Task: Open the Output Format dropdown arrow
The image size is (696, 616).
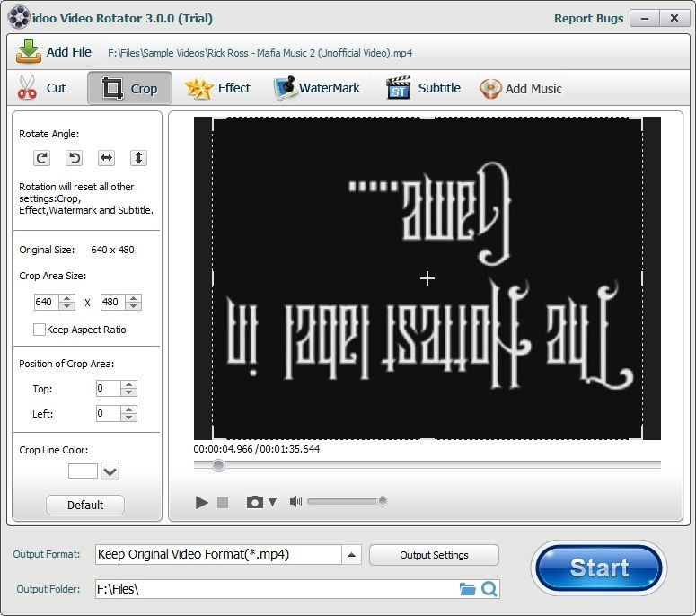Action: [x=351, y=555]
